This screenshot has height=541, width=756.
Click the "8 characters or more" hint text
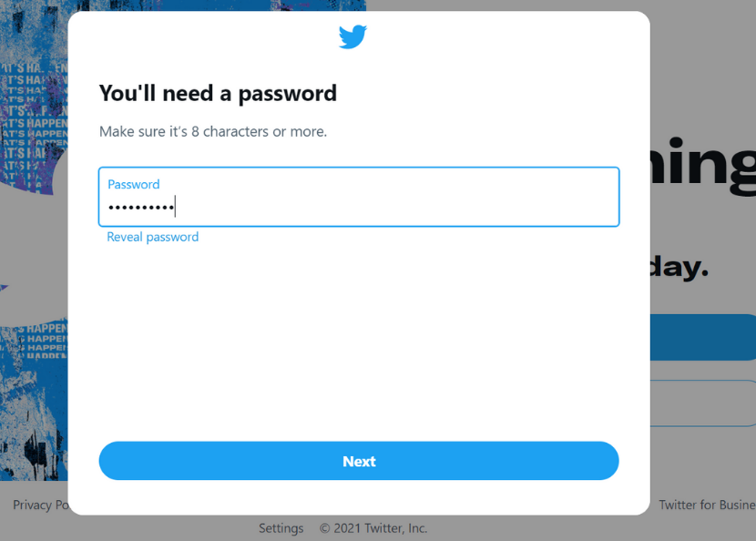point(259,131)
